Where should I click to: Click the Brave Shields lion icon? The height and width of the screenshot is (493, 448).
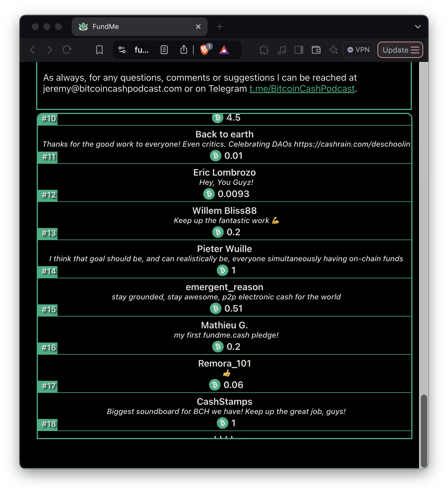pos(204,50)
